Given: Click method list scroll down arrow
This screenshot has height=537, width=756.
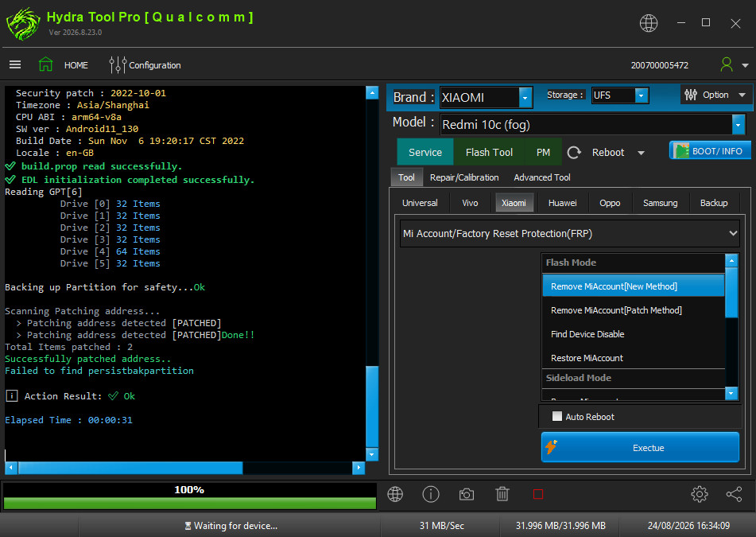Looking at the screenshot, I should click(731, 393).
